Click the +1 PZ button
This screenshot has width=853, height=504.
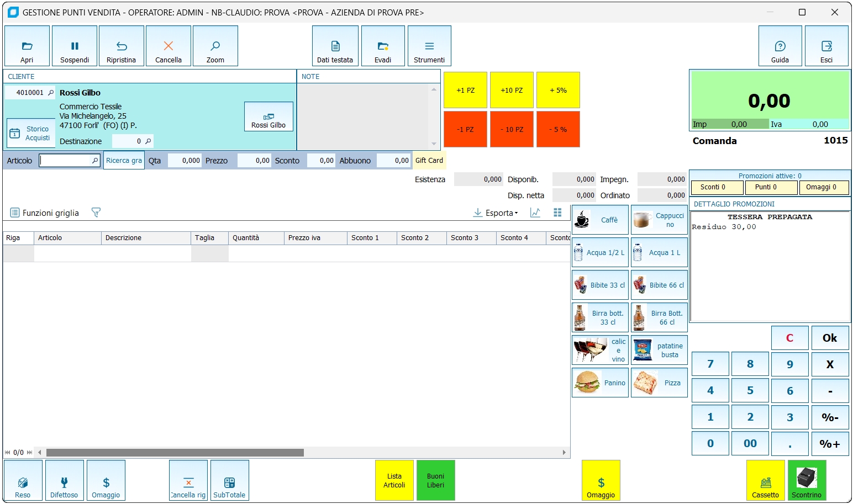465,90
